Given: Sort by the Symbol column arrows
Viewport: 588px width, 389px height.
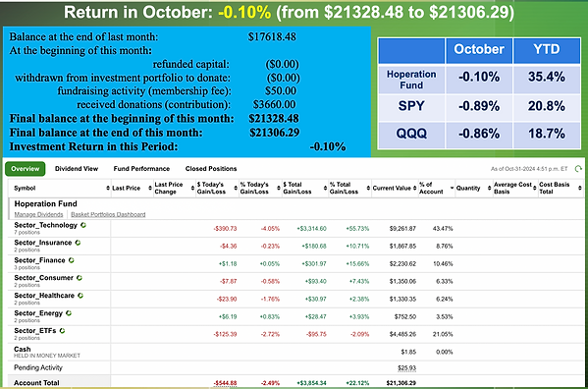Looking at the screenshot, I should [108, 188].
